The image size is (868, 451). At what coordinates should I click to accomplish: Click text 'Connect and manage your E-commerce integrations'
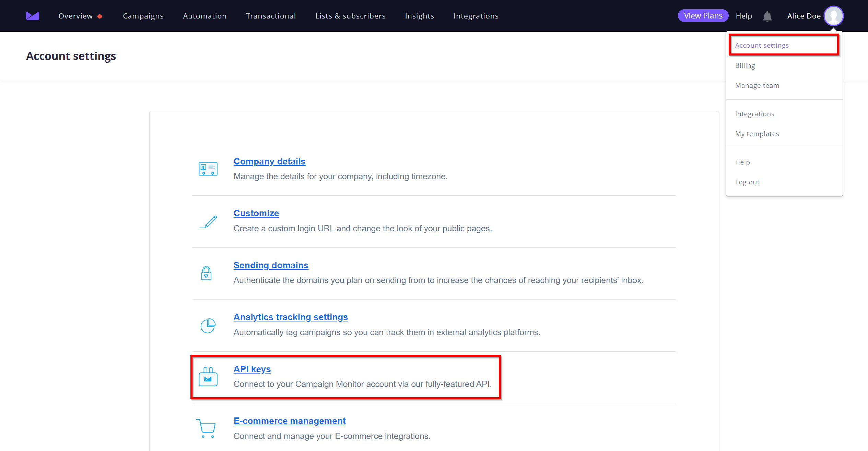(332, 436)
